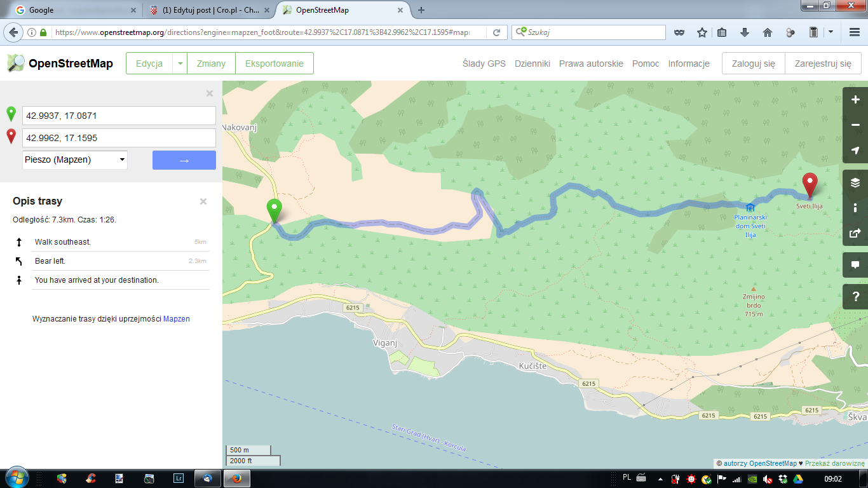Click the red destination marker on map
The height and width of the screenshot is (488, 868).
pos(810,184)
